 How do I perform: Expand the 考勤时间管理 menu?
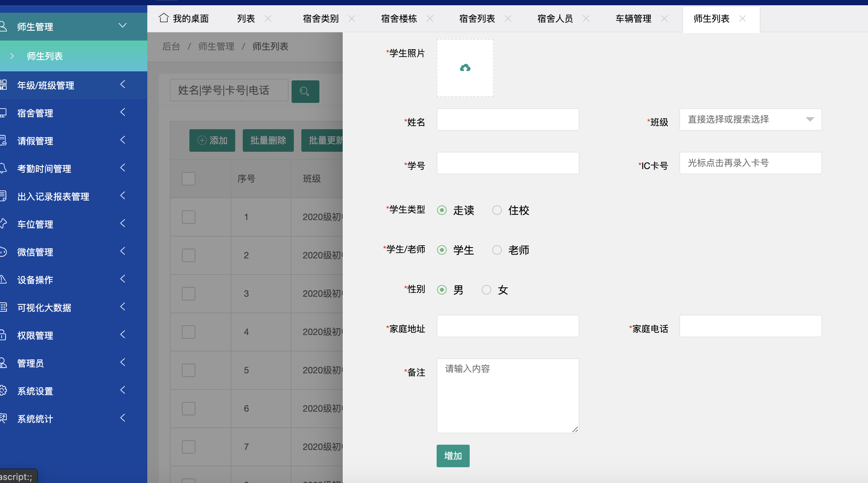(x=122, y=168)
